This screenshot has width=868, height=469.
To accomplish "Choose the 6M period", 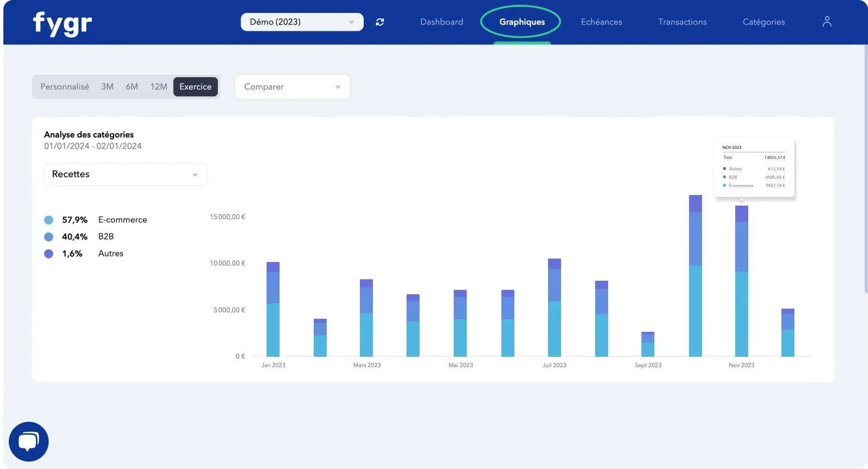I will [x=132, y=87].
